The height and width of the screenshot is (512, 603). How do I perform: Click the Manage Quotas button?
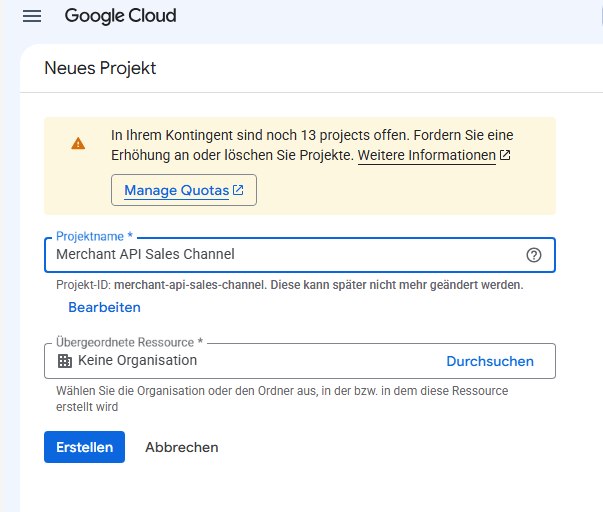click(x=184, y=190)
